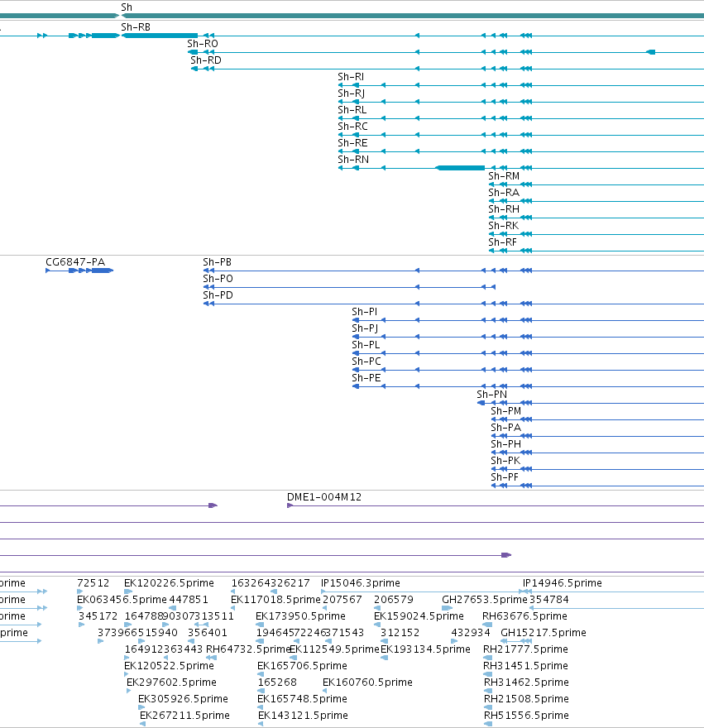Screen dimensions: 704x728
Task: Select the EK193134.5prime EST label
Action: point(425,649)
